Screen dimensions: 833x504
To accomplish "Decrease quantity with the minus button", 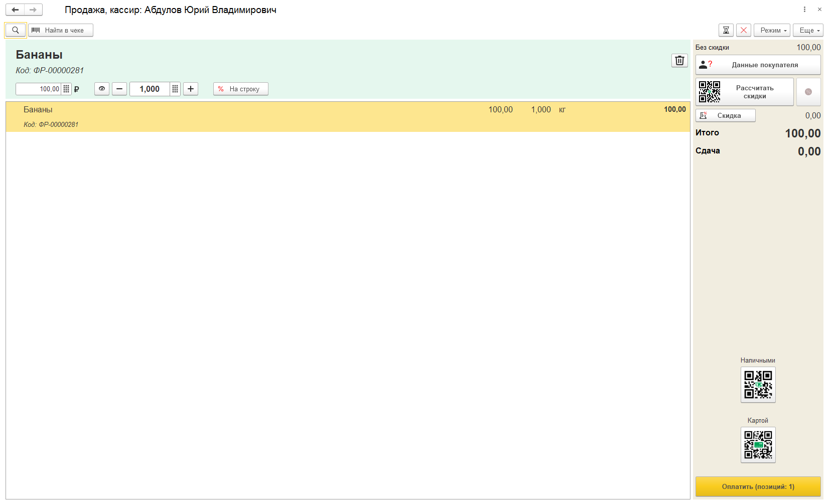I will click(119, 89).
